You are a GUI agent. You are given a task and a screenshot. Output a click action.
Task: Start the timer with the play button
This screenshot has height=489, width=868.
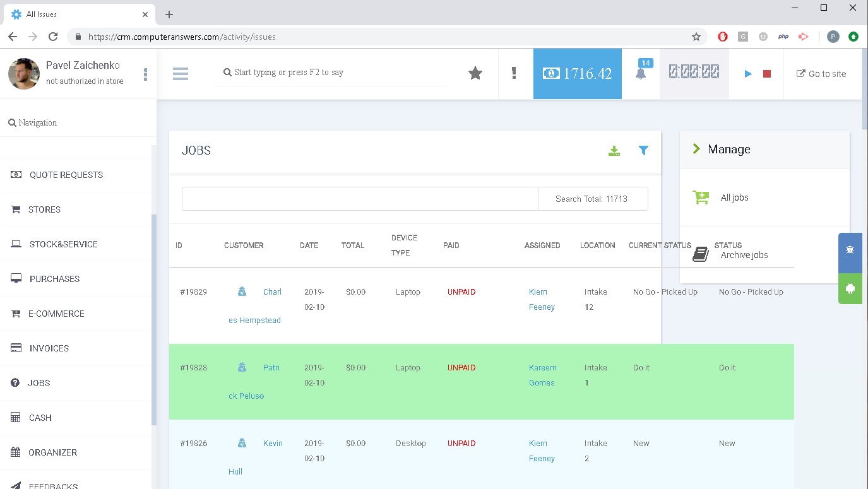tap(748, 74)
